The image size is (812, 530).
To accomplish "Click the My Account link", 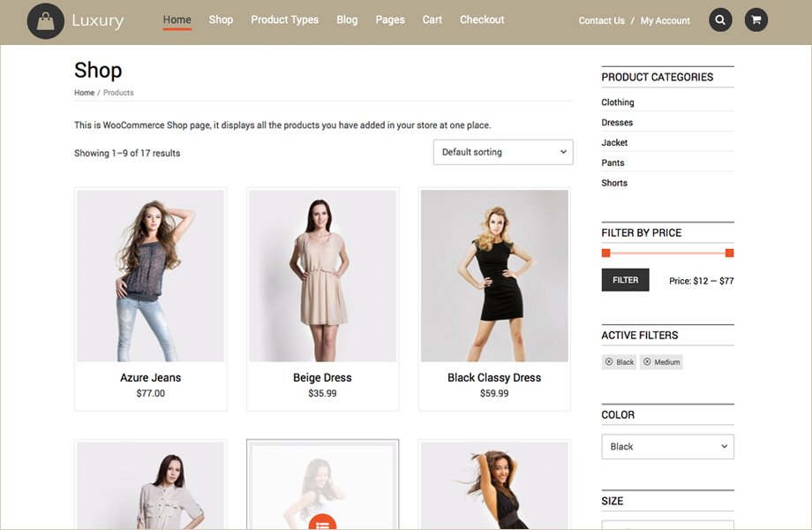I will 665,20.
